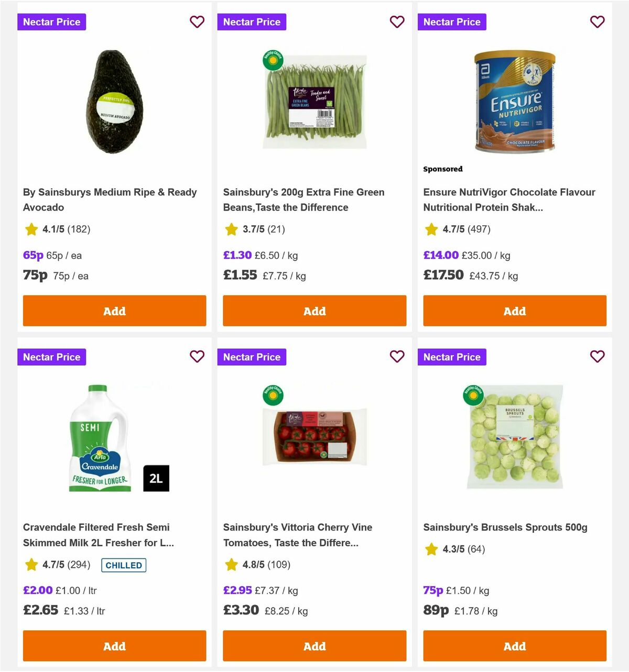Click the heart icon to favourite the avocado
Screen dimensions: 629x672
click(197, 22)
